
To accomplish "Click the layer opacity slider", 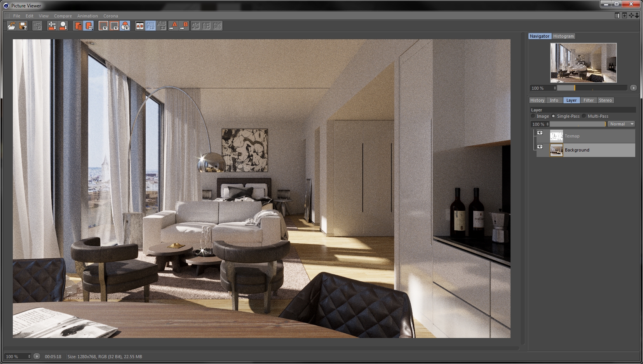I will (578, 124).
